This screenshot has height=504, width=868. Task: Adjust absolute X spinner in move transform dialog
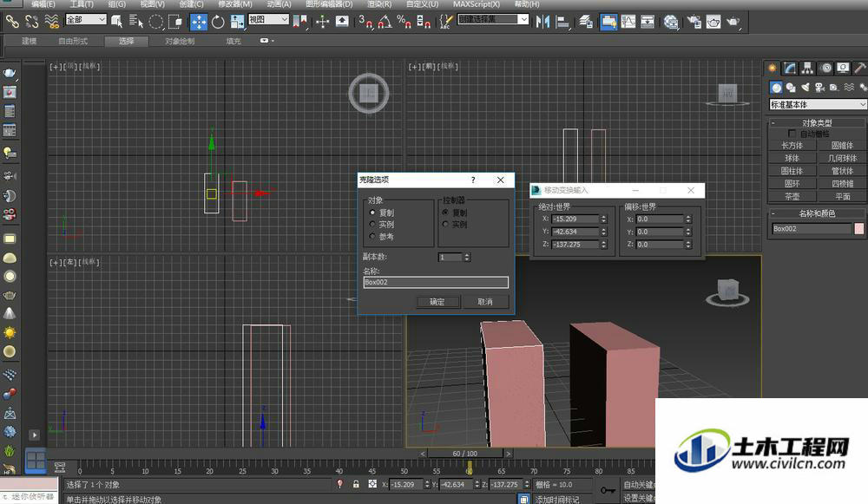pos(604,219)
